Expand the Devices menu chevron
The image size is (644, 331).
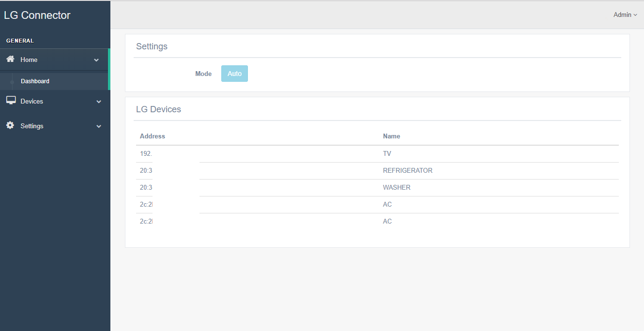point(99,102)
